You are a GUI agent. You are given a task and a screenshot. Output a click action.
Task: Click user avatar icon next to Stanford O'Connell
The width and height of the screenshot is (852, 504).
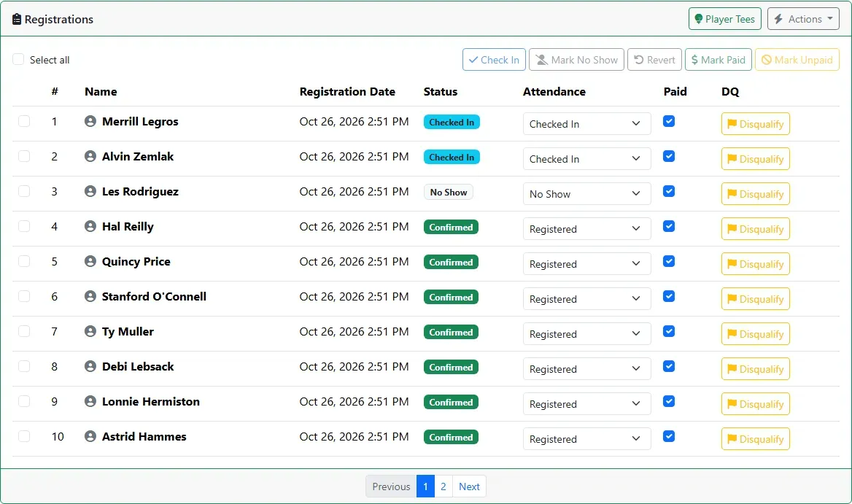90,297
